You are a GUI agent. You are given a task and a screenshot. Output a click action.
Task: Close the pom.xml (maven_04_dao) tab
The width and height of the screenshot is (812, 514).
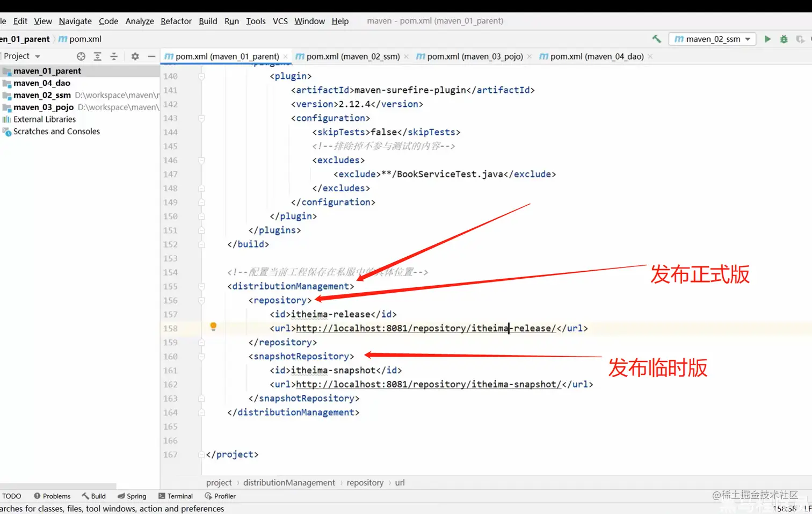click(650, 56)
